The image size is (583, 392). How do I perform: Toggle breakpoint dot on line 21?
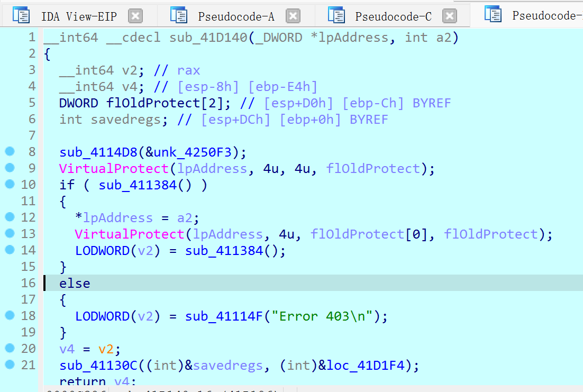pyautogui.click(x=10, y=365)
